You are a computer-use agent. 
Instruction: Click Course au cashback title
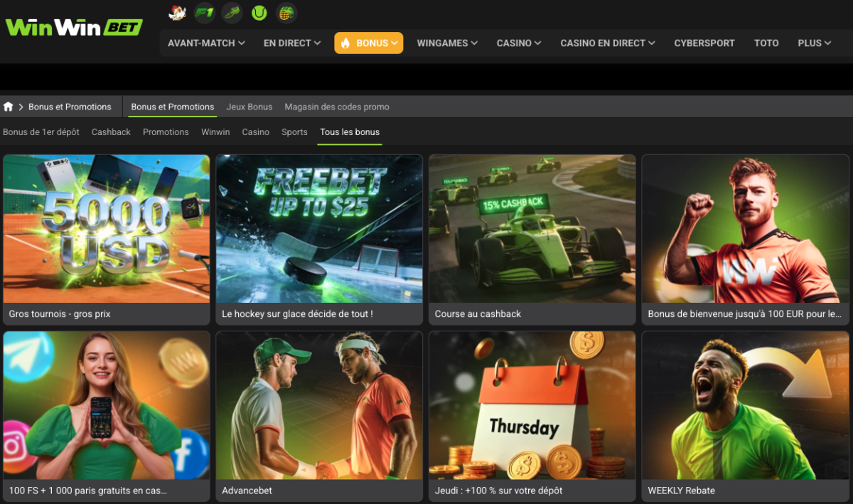[478, 314]
